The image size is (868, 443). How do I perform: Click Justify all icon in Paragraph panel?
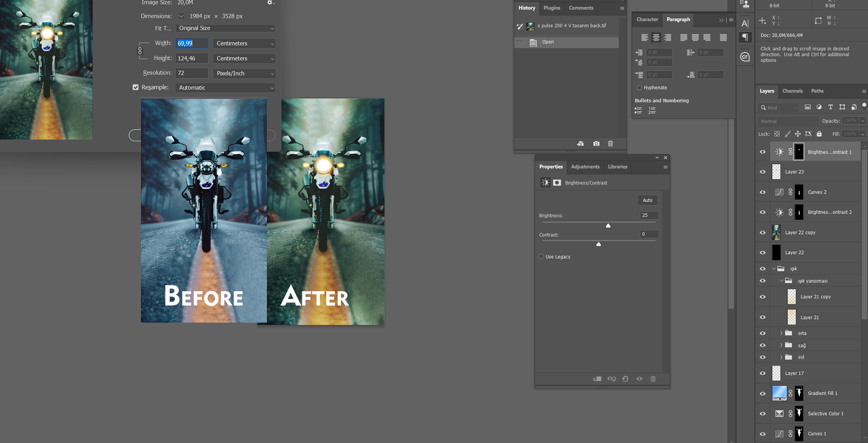coord(723,38)
